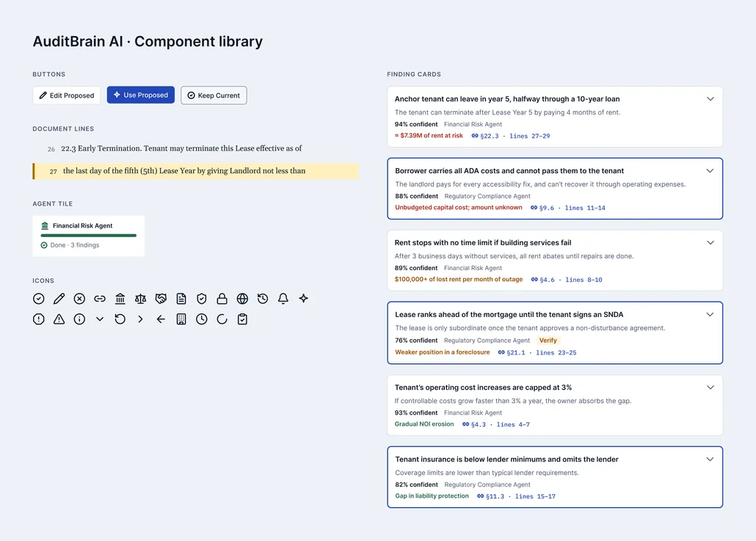The image size is (756, 541).
Task: Select document line 26 about Early Termination
Action: pyautogui.click(x=195, y=148)
